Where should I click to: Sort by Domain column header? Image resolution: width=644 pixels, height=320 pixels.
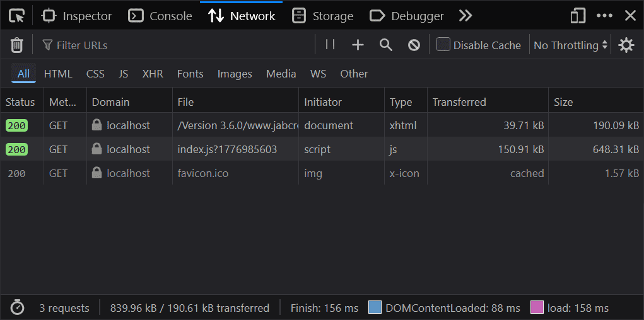129,102
